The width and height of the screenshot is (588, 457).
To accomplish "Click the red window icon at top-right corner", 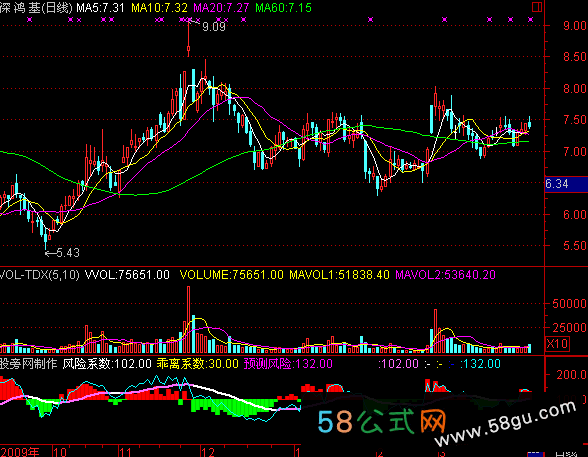I will [x=537, y=7].
